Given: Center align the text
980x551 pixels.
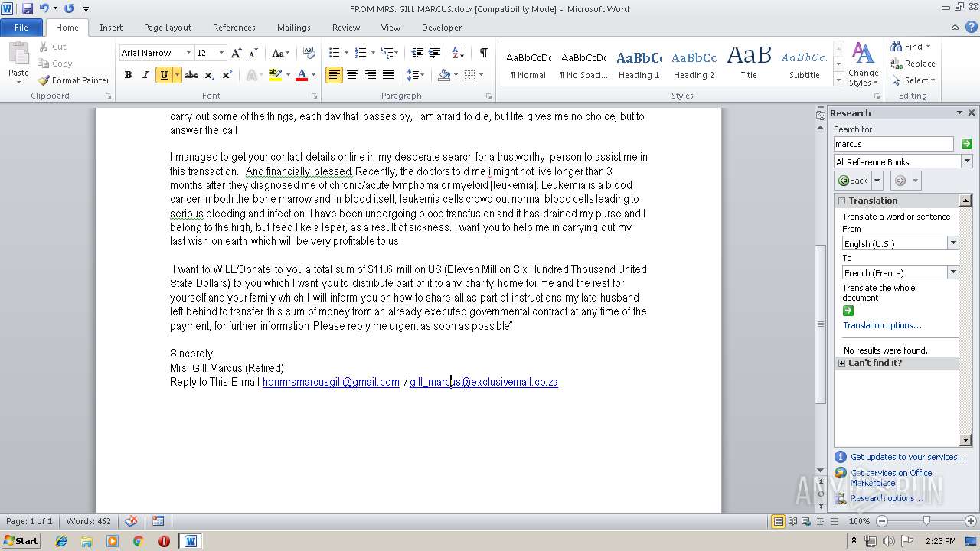Looking at the screenshot, I should pyautogui.click(x=352, y=75).
